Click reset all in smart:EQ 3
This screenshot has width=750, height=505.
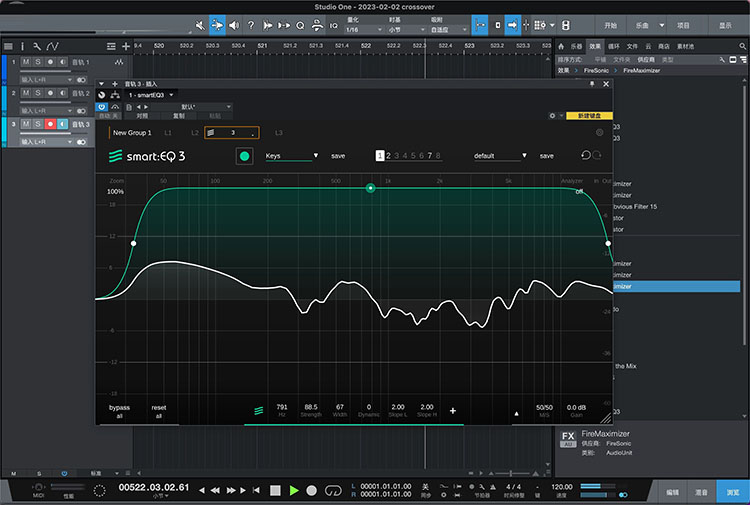coord(159,411)
